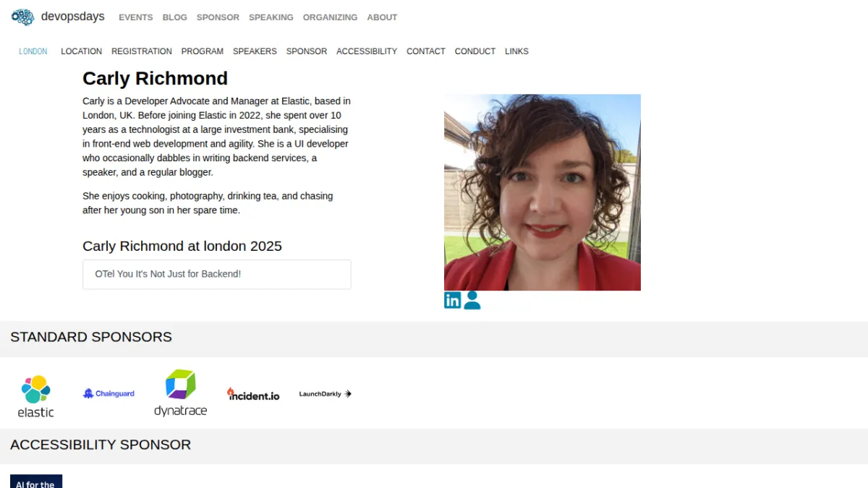Open the incident.io sponsor logo
The width and height of the screenshot is (868, 488).
point(253,394)
